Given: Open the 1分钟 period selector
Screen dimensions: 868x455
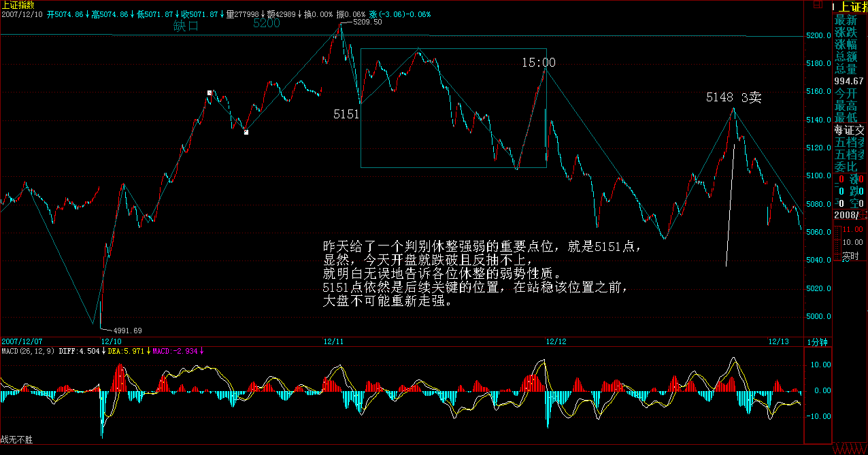Looking at the screenshot, I should tap(818, 341).
